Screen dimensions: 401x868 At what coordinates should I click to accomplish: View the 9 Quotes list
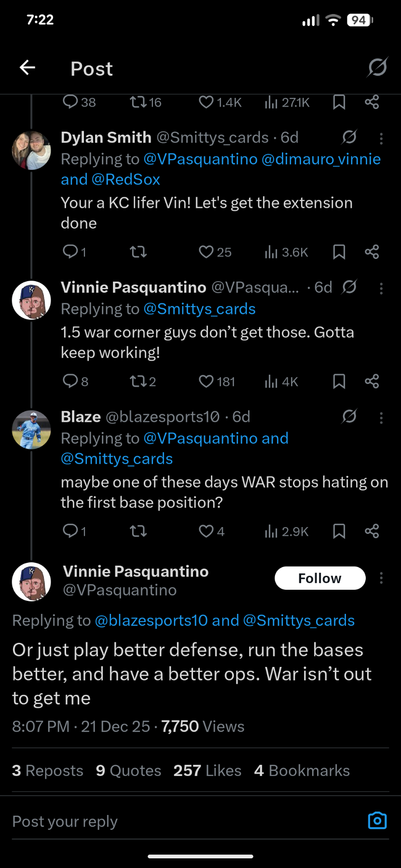pyautogui.click(x=128, y=770)
